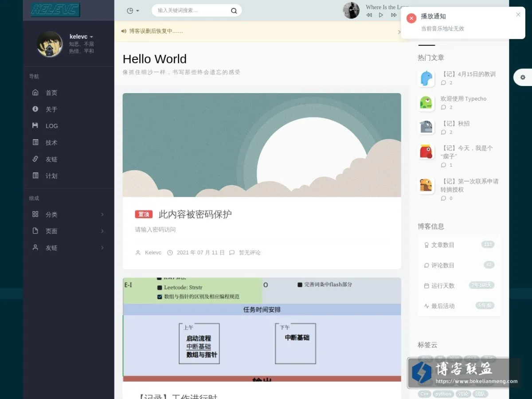This screenshot has height=399, width=532.
Task: Focus the 输入关键词搜索 search field
Action: tap(192, 11)
